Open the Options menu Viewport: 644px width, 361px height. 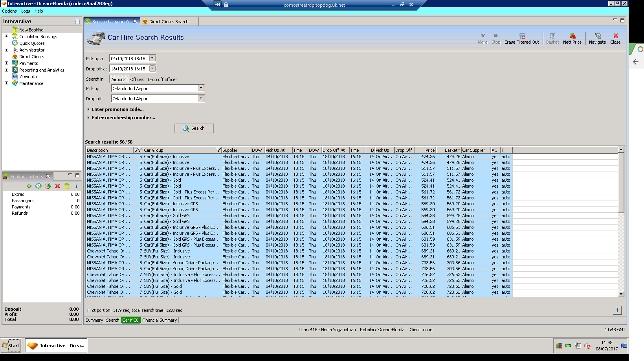pyautogui.click(x=9, y=11)
